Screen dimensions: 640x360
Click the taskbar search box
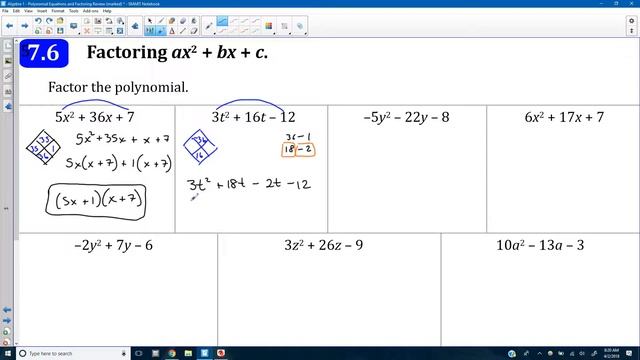click(73, 353)
